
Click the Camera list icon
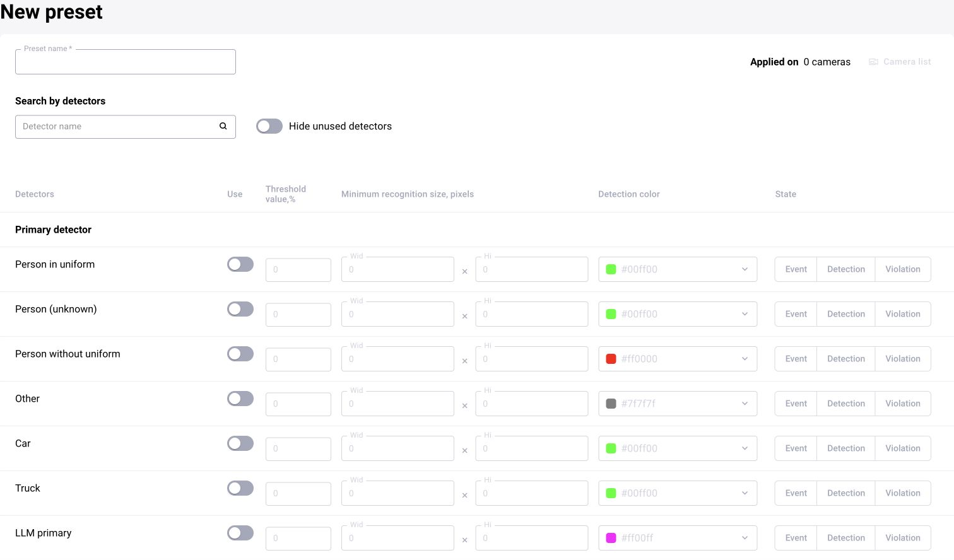click(874, 62)
